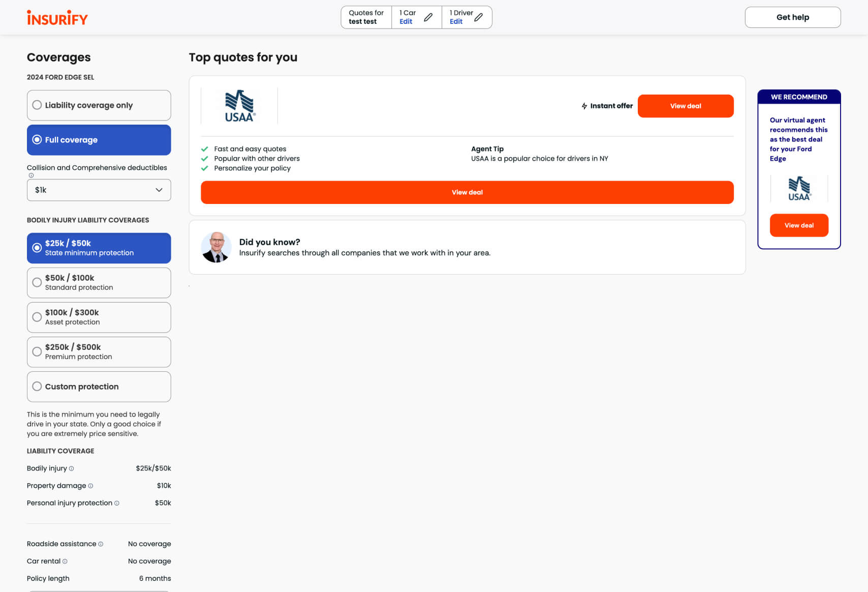
Task: Open the Car rental info icon
Action: pyautogui.click(x=65, y=561)
